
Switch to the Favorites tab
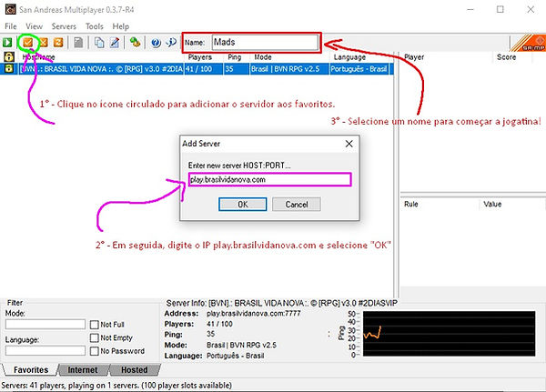31,370
